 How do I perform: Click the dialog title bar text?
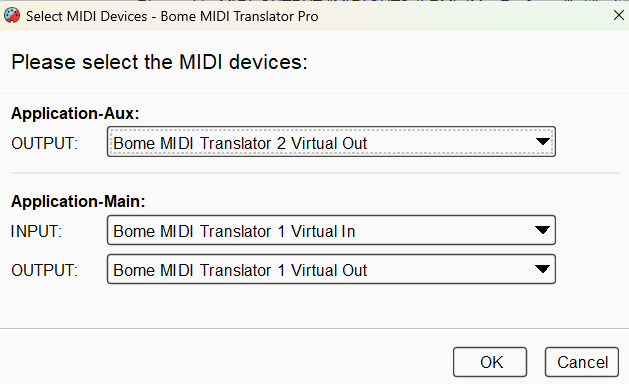[172, 16]
